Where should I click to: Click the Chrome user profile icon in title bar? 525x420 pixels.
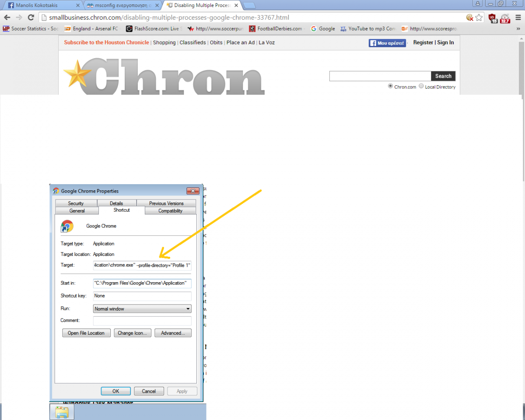(x=477, y=3)
